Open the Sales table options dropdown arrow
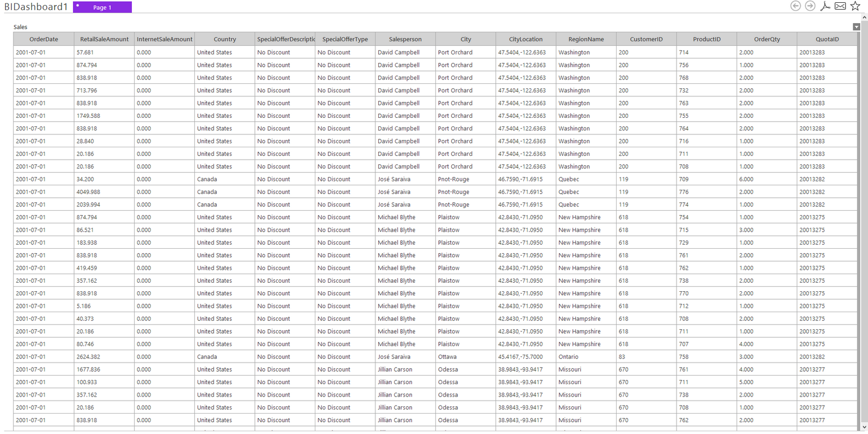The image size is (868, 434). (856, 27)
